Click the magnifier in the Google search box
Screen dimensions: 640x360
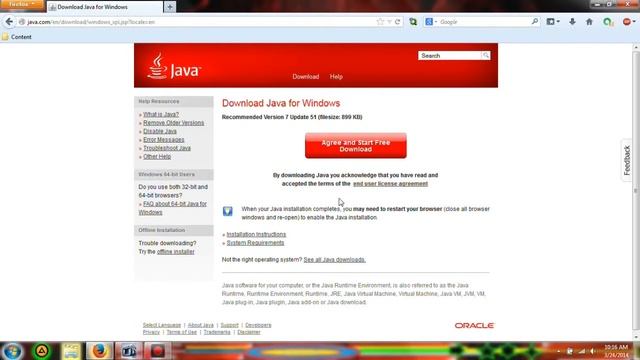coord(535,21)
